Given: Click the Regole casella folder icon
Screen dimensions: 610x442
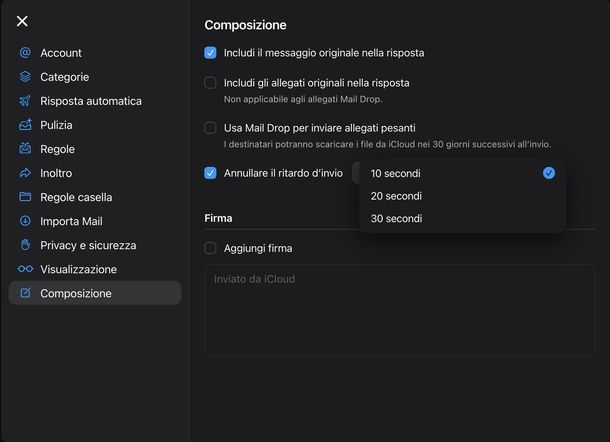Looking at the screenshot, I should pos(25,197).
